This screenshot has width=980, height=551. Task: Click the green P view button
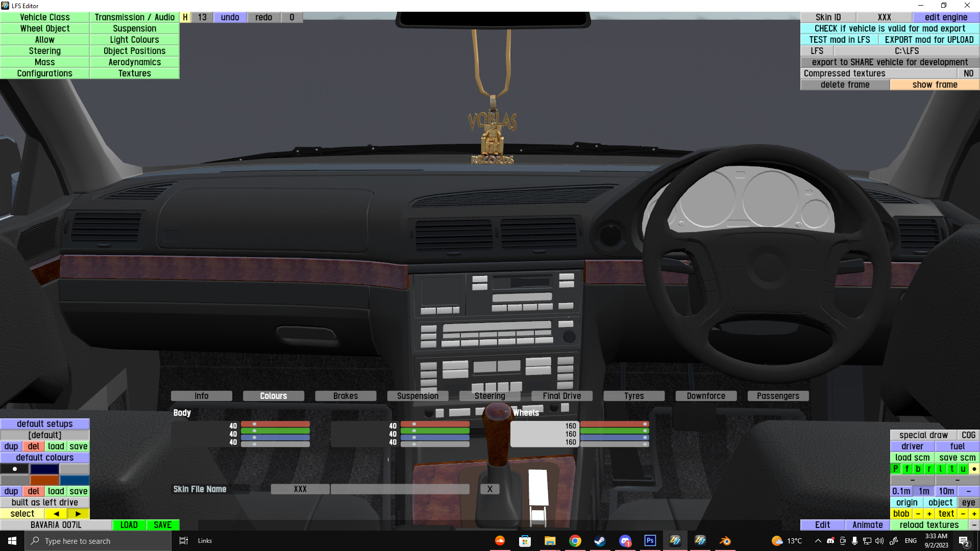coord(896,469)
